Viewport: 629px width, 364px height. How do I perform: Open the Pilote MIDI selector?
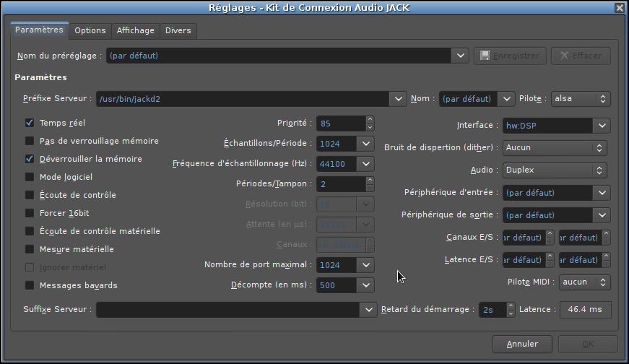(585, 282)
